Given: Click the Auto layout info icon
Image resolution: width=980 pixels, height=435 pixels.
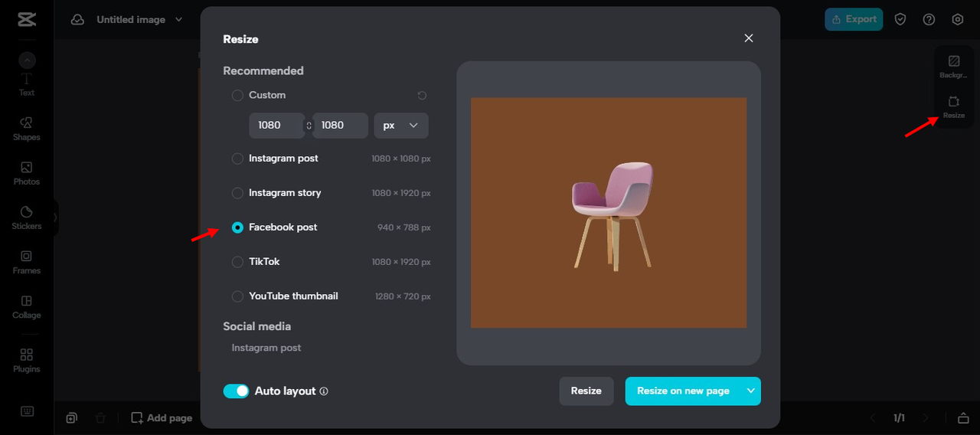Looking at the screenshot, I should coord(324,391).
